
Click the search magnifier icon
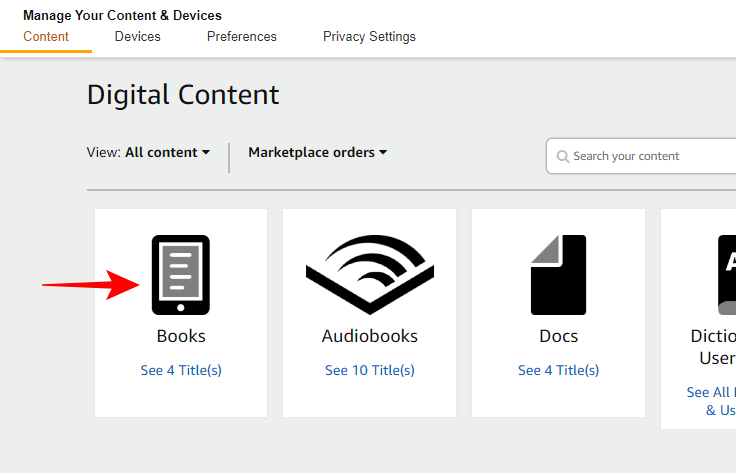tap(562, 156)
